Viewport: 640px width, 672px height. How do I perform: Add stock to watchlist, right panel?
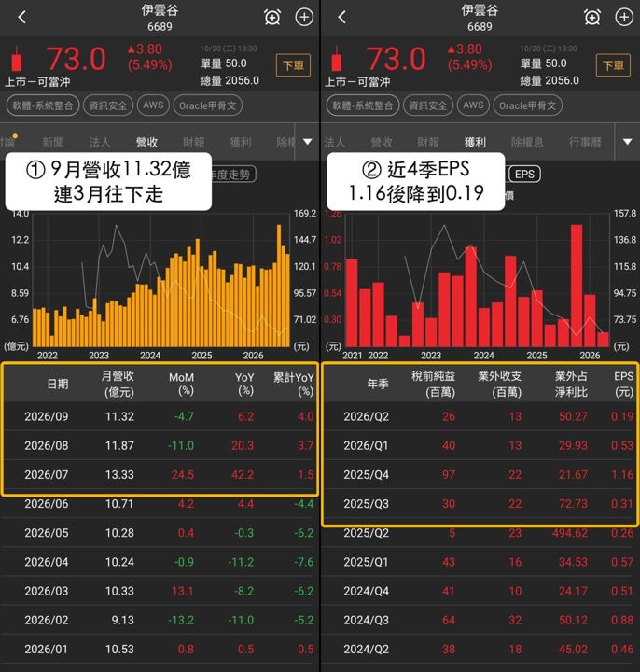pos(624,17)
